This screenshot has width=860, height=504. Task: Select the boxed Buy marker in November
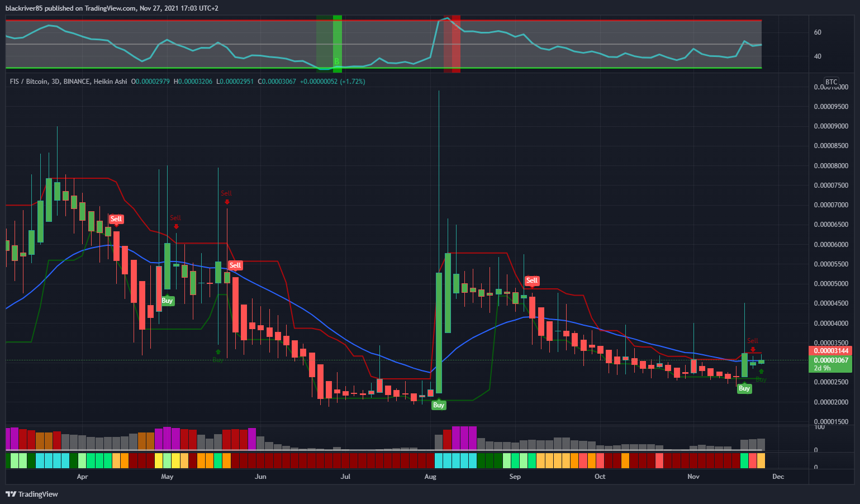(744, 388)
